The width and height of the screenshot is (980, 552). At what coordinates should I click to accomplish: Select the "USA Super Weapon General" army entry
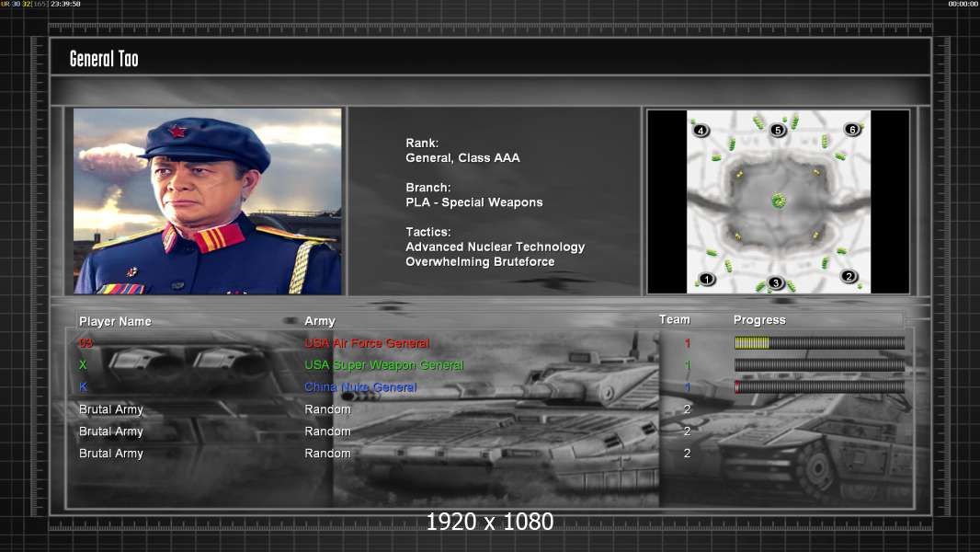click(x=383, y=365)
